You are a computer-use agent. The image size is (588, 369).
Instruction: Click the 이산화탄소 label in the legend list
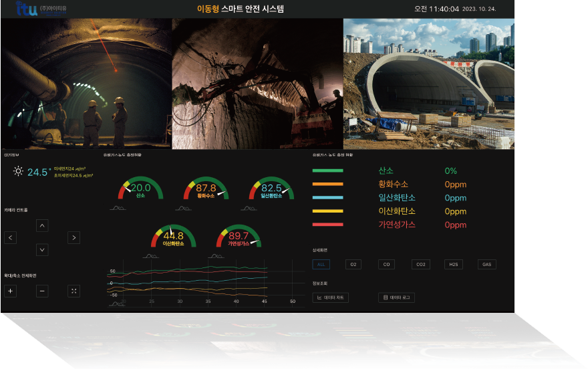397,211
